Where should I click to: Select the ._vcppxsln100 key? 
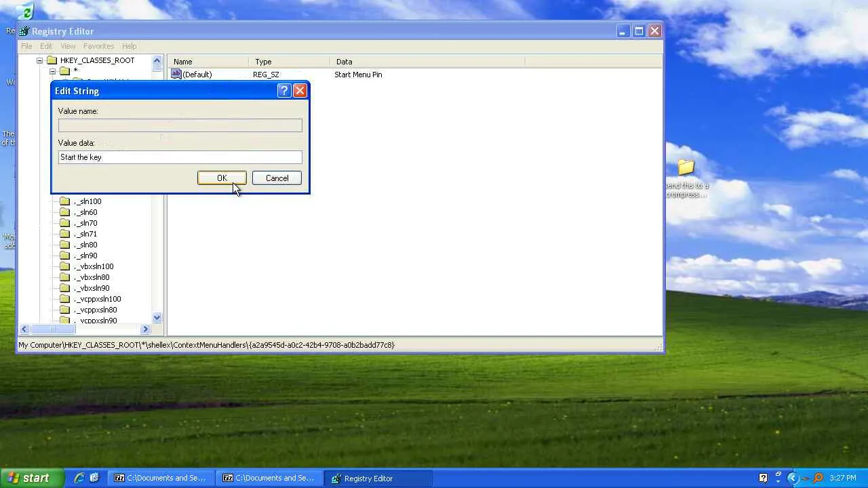pos(98,299)
